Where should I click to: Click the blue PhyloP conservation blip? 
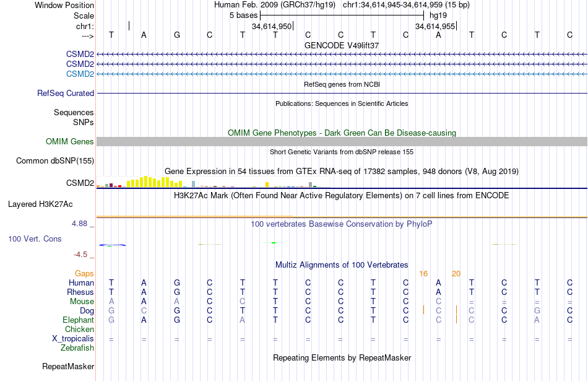[x=112, y=245]
